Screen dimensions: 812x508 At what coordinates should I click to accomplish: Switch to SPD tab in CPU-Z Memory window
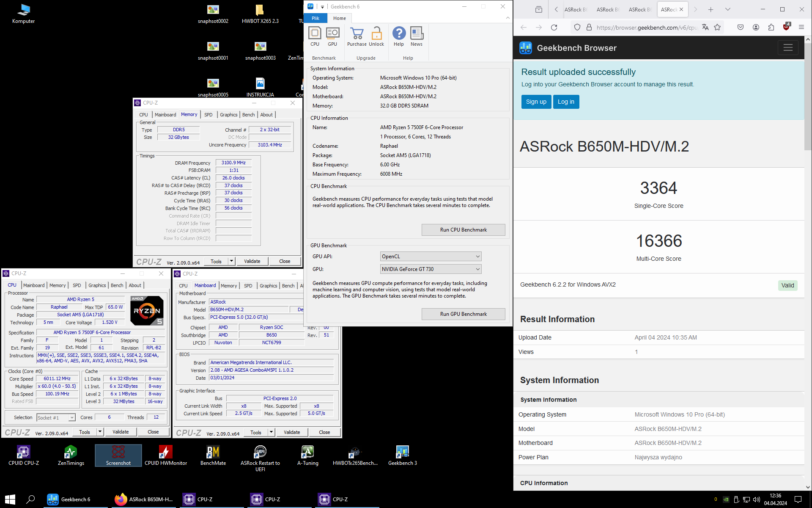(x=208, y=115)
